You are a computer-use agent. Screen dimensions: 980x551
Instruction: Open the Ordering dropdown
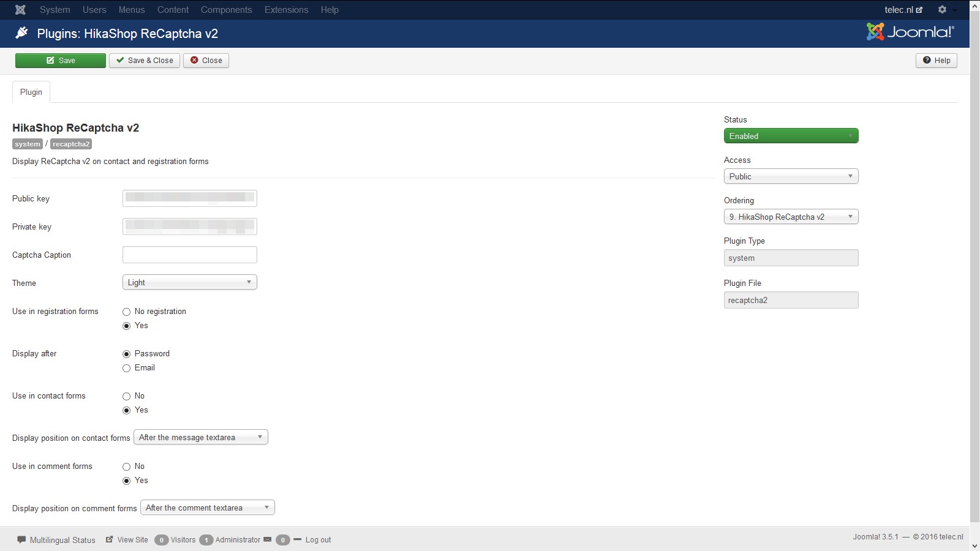791,217
